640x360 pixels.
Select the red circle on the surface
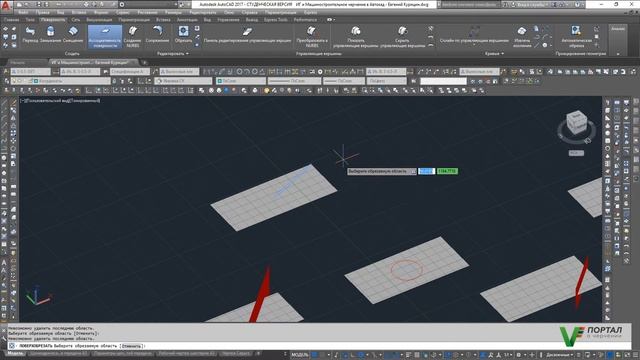coord(406,270)
